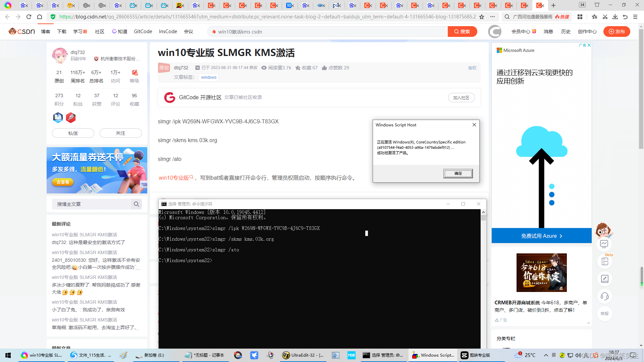Click the scissors screenshot icon

pyautogui.click(x=605, y=17)
